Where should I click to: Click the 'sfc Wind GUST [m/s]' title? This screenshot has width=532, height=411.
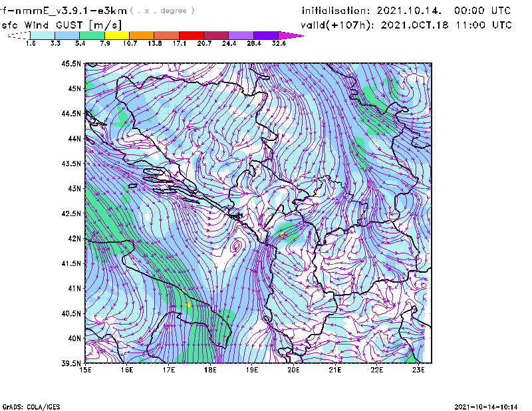(61, 25)
